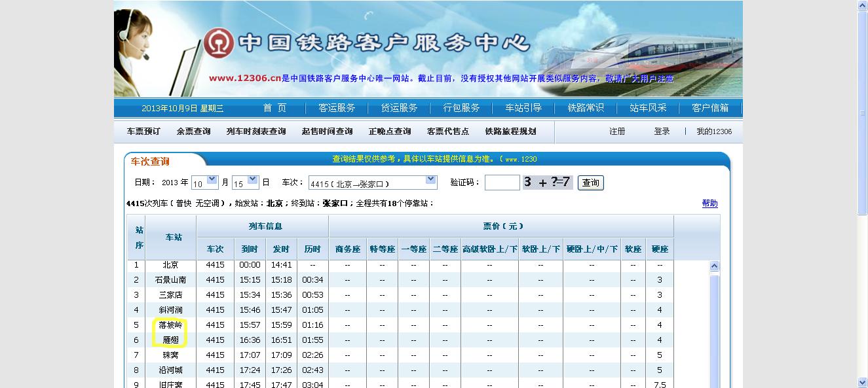This screenshot has width=868, height=388.
Task: Go to 列车时刻表查询 page
Action: 256,132
